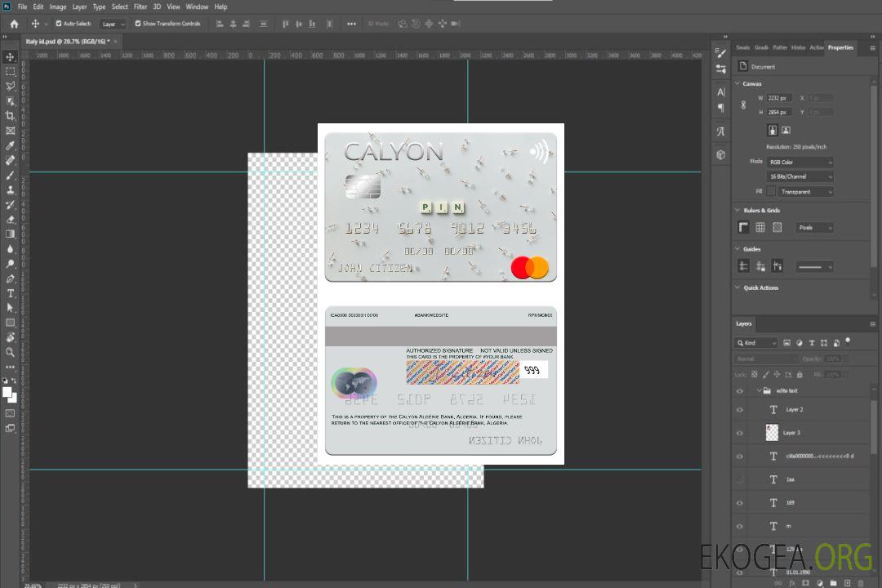
Task: Activate the Zoom tool
Action: click(11, 352)
